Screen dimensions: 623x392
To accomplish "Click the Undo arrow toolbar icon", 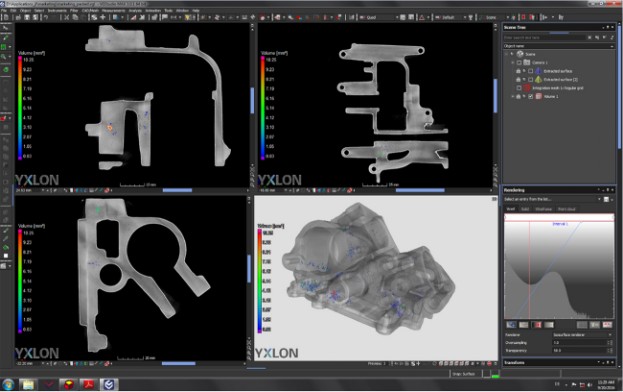I will coord(46,17).
